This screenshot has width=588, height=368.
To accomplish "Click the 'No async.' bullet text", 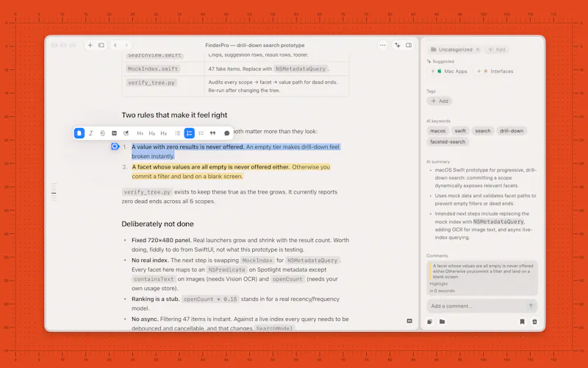I will pos(145,319).
